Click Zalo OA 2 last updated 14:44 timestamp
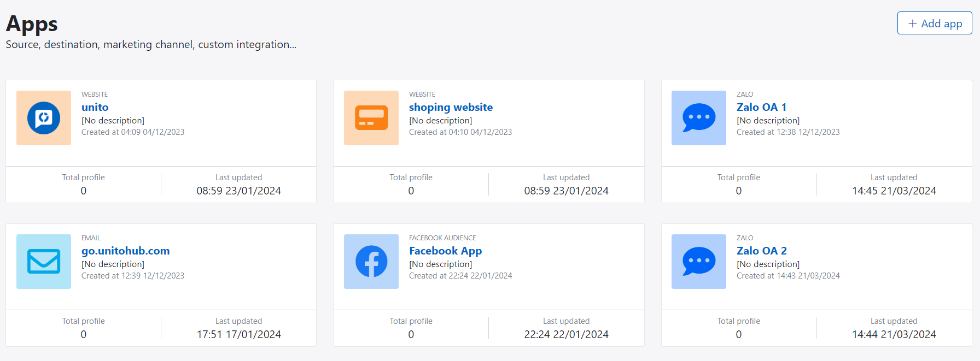 (x=894, y=334)
